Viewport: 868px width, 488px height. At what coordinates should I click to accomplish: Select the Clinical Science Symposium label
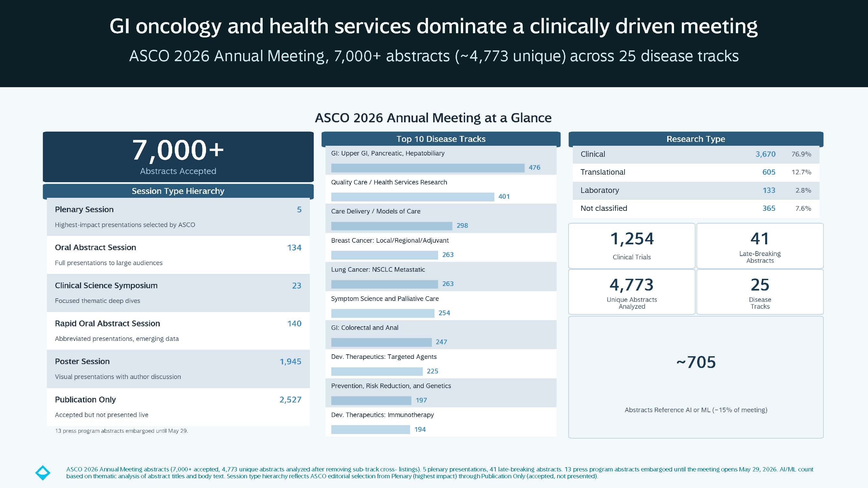coord(106,286)
